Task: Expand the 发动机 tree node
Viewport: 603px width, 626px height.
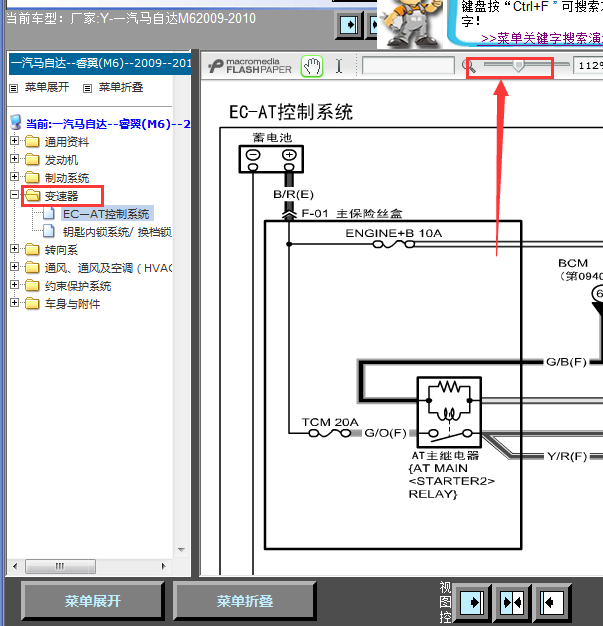Action: pyautogui.click(x=15, y=159)
